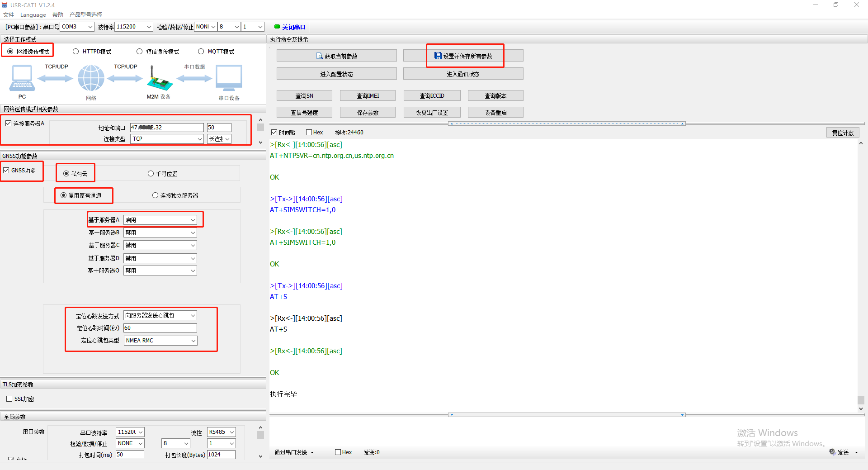Screen dimensions: 868x470
Task: Click the M2M device module icon
Action: [x=159, y=79]
